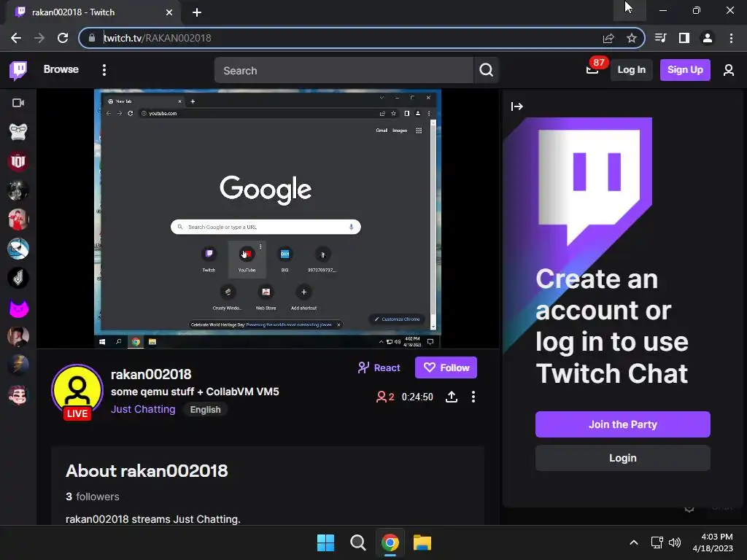Follow rakan002018 channel
This screenshot has height=560, width=747.
pyautogui.click(x=446, y=367)
